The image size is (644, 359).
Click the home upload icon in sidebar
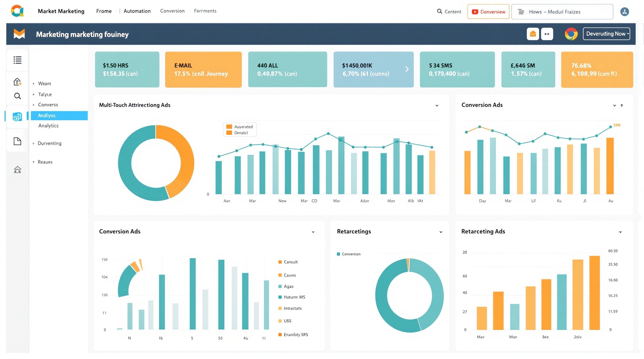click(17, 82)
